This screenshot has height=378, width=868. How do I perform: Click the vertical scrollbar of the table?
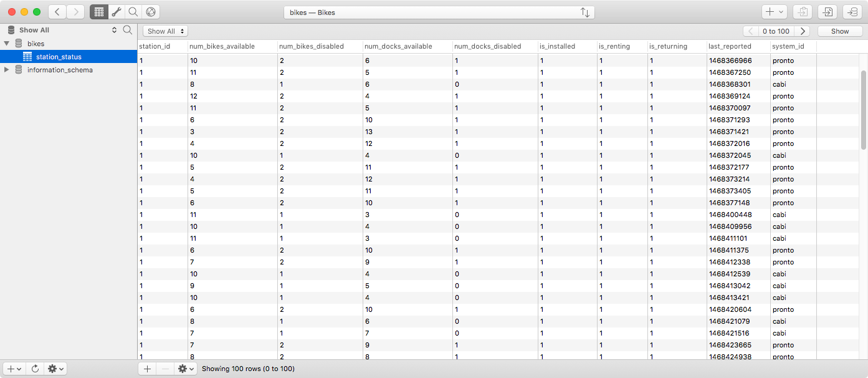pyautogui.click(x=864, y=110)
